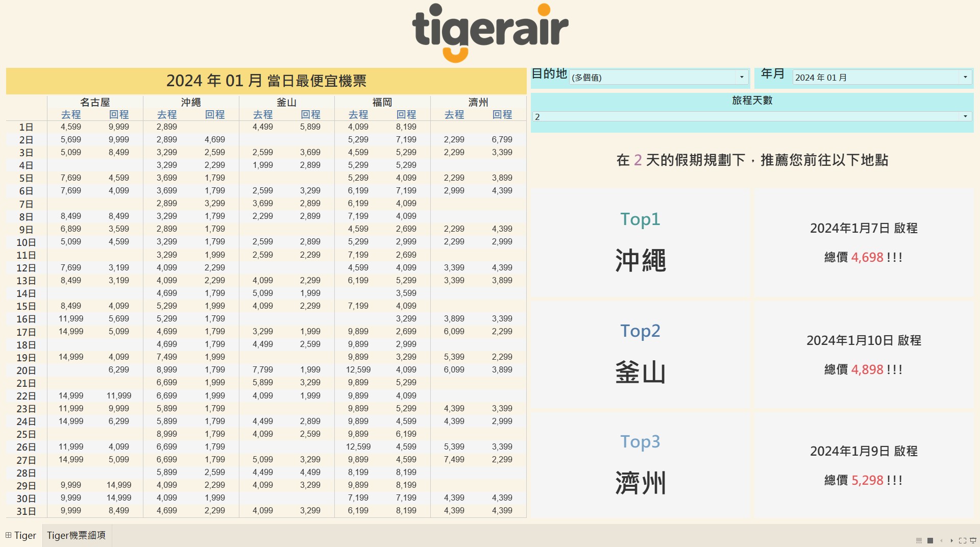Click 名古屋 回程 price 11,999 on 22日
Image resolution: width=980 pixels, height=547 pixels.
coord(119,396)
